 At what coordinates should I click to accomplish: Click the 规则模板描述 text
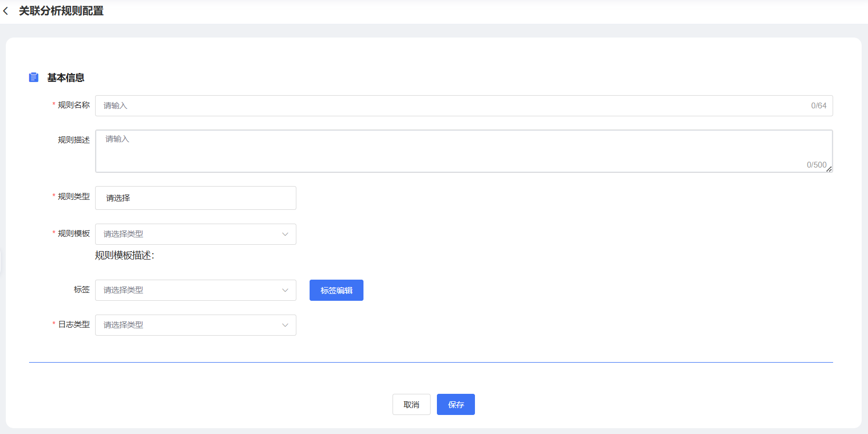pyautogui.click(x=125, y=255)
